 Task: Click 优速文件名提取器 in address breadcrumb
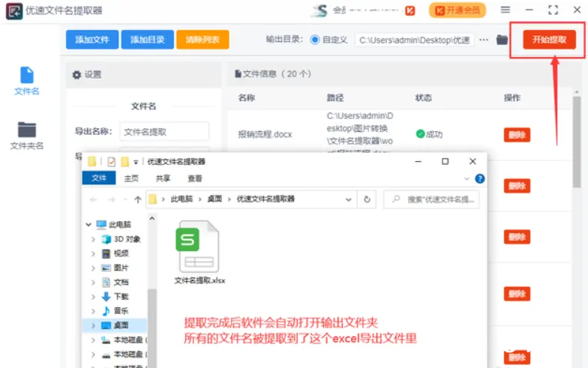tap(265, 199)
